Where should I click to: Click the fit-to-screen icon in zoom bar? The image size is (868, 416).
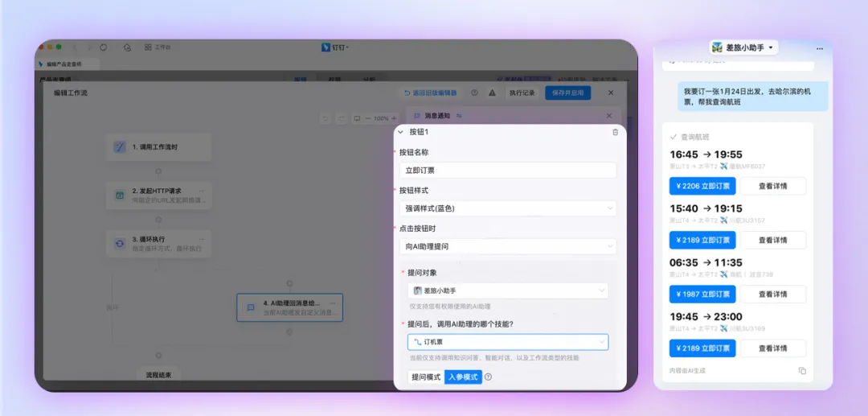click(x=357, y=118)
